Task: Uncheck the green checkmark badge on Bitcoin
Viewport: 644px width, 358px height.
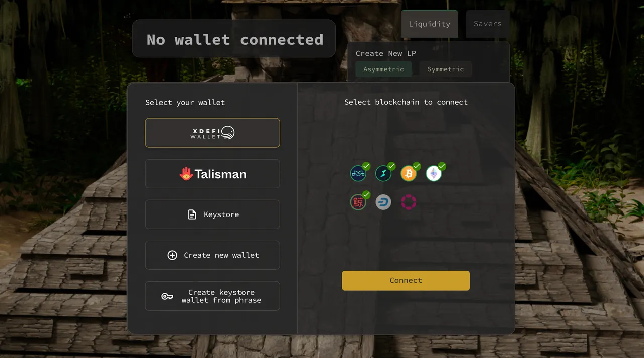Action: tap(417, 166)
